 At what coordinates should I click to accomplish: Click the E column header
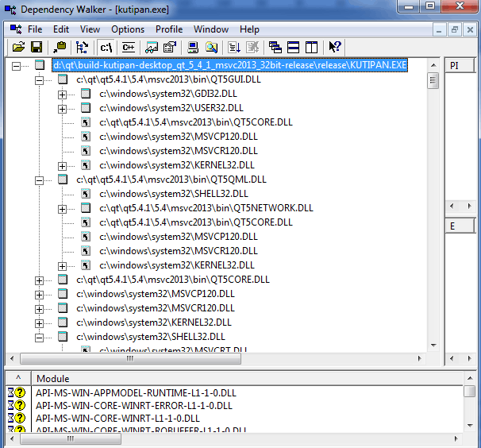(460, 226)
